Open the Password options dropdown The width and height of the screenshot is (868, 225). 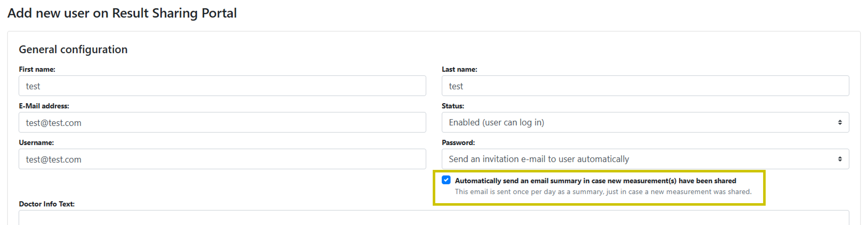(640, 159)
